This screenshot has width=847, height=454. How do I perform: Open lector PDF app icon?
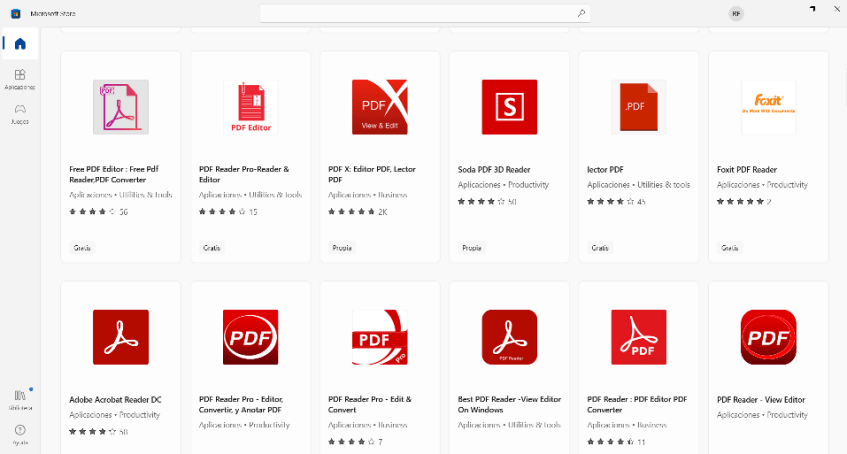639,107
